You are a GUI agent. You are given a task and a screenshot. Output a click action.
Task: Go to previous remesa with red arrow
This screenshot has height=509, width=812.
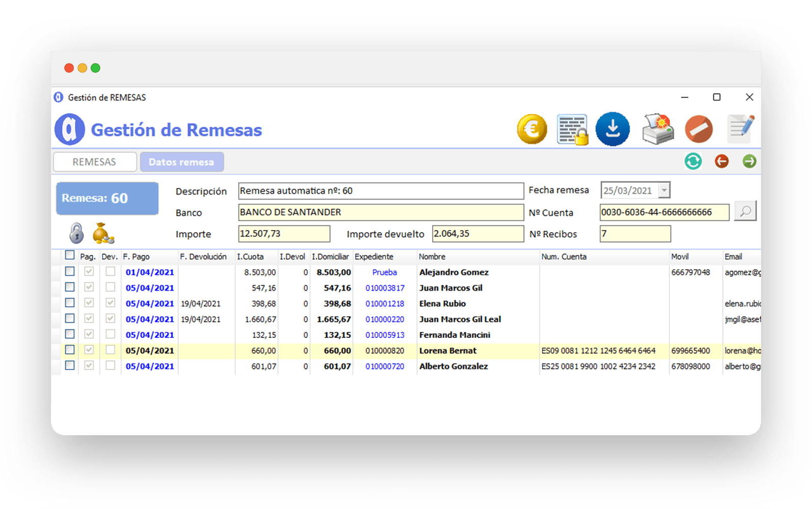(x=721, y=161)
